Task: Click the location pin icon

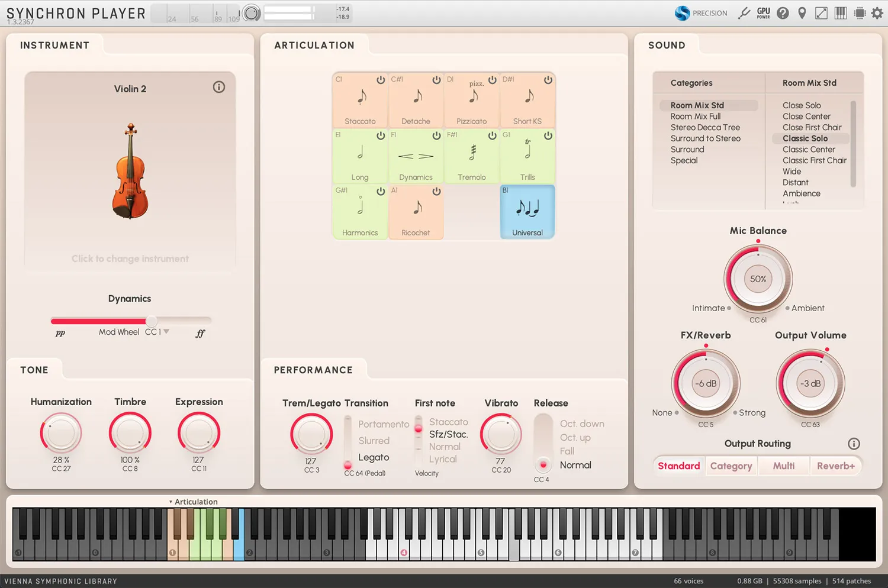Action: (802, 13)
